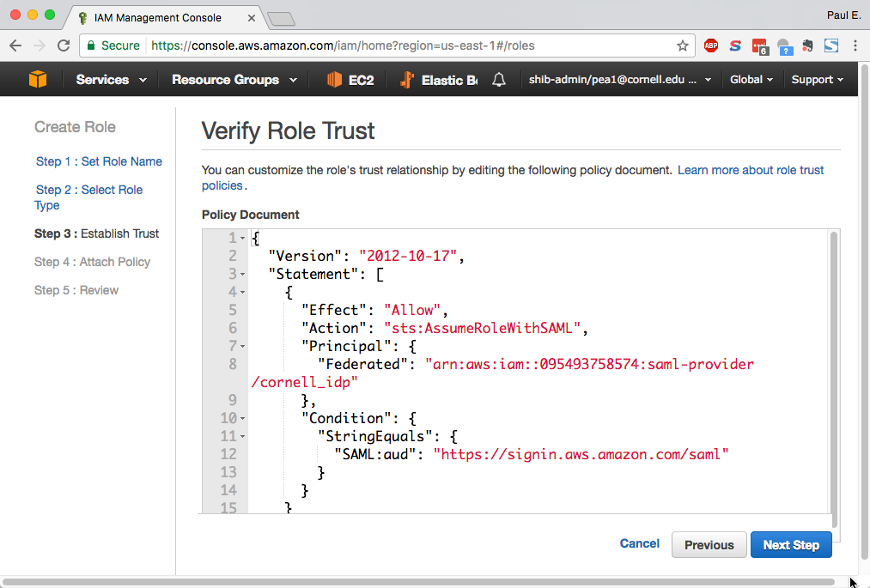
Task: Open the calendar extension with badge 6
Action: coord(759,46)
